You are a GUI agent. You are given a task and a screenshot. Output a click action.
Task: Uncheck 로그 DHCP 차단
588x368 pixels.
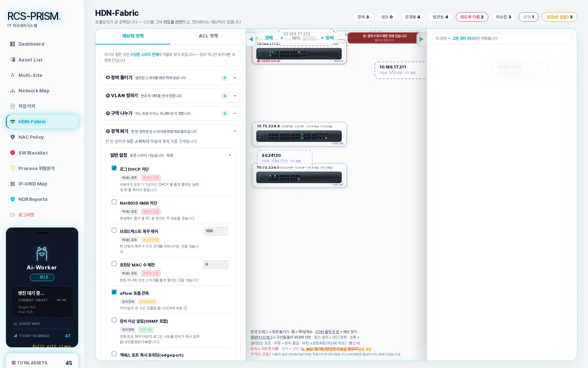[x=114, y=168]
